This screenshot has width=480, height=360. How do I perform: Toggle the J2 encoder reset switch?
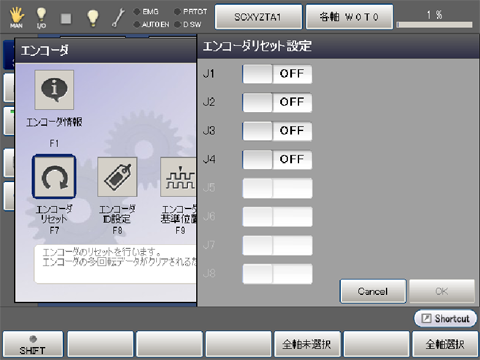click(277, 102)
